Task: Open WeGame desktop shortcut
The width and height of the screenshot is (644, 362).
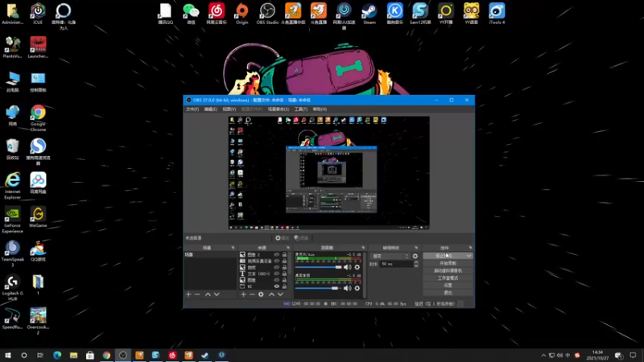Action: pos(38,217)
